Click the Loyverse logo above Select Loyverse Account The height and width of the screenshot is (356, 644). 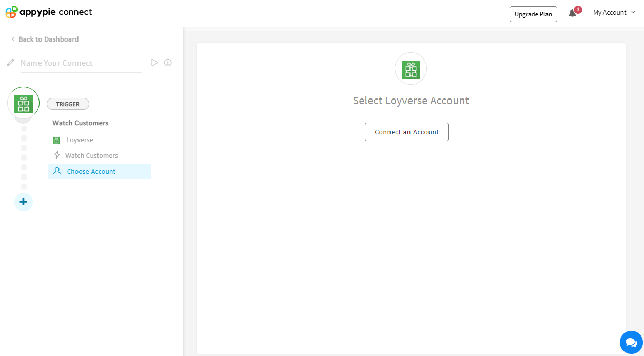(x=411, y=69)
